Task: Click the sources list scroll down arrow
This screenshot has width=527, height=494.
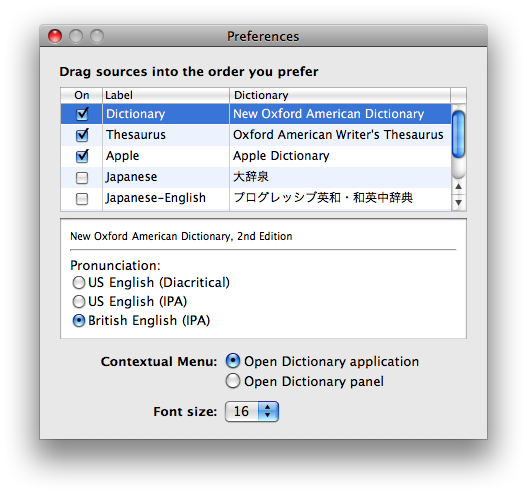Action: pyautogui.click(x=458, y=203)
